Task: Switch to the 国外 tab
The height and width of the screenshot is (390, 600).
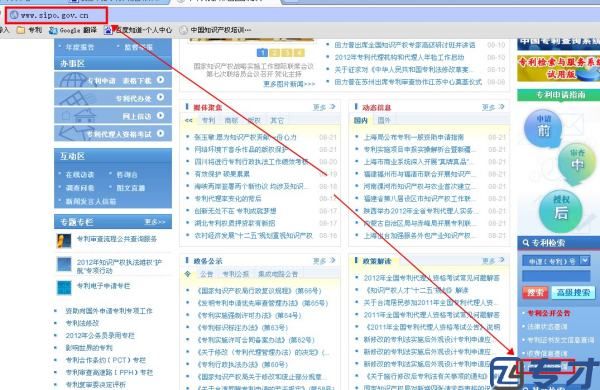Action: (384, 121)
